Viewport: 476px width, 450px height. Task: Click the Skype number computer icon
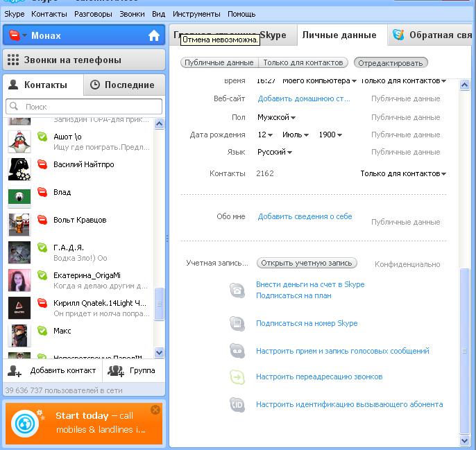(x=237, y=324)
